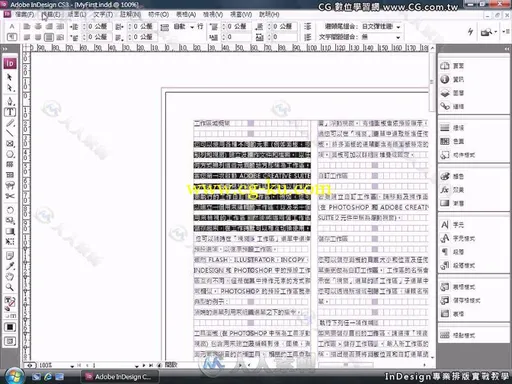Open the Bridge button dropdown arrow

(x=496, y=32)
